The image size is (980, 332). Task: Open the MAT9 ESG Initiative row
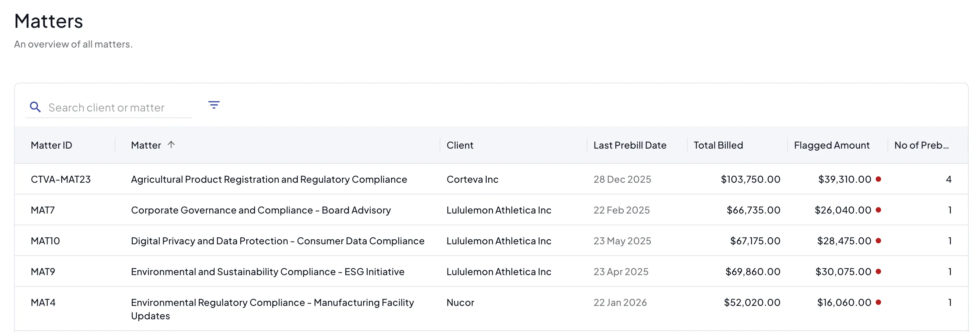click(x=491, y=271)
